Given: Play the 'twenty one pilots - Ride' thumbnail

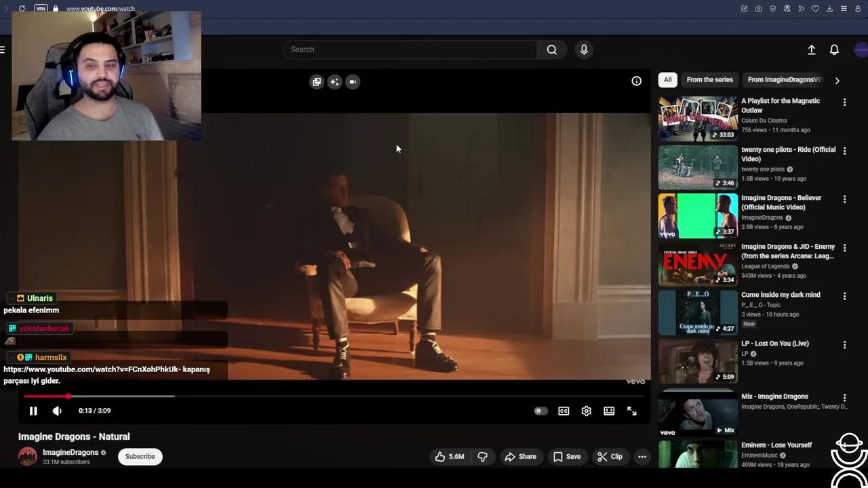Looking at the screenshot, I should point(698,167).
